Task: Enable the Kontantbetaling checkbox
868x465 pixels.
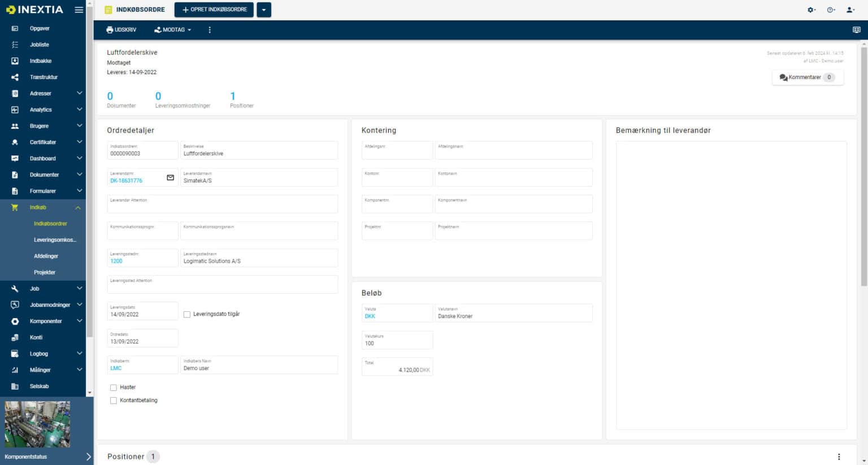Action: pyautogui.click(x=114, y=401)
